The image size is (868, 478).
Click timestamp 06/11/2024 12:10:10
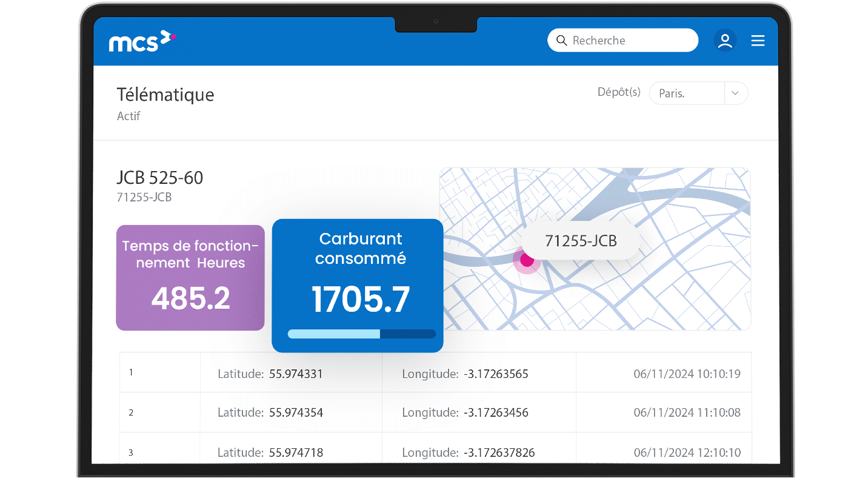(687, 453)
